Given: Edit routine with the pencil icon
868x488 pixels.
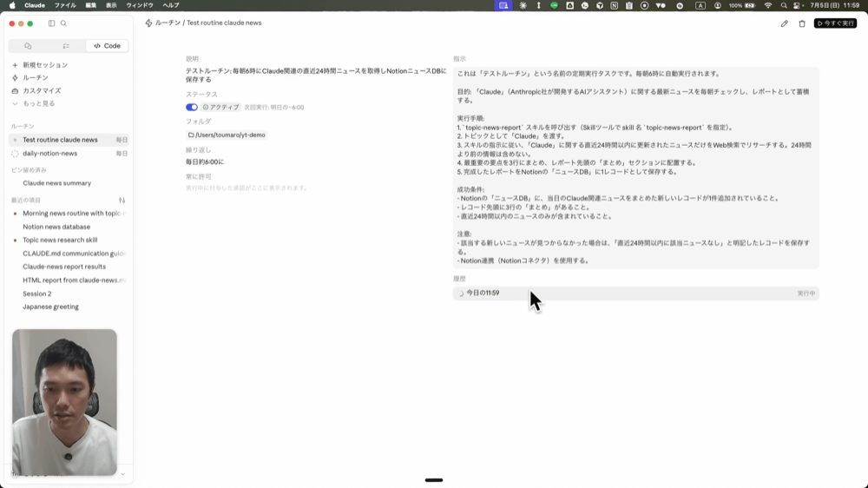Looking at the screenshot, I should pyautogui.click(x=785, y=23).
